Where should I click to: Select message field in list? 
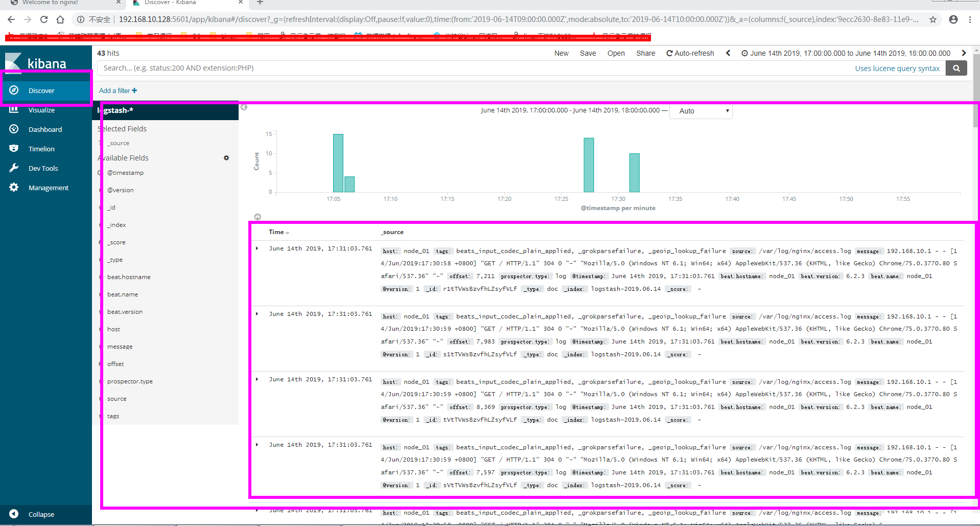click(120, 347)
